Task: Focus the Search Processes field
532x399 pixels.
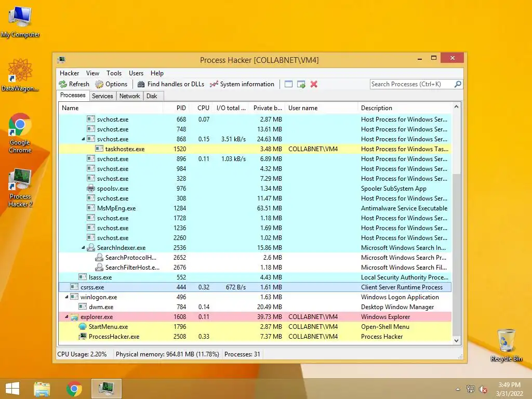Action: point(411,84)
